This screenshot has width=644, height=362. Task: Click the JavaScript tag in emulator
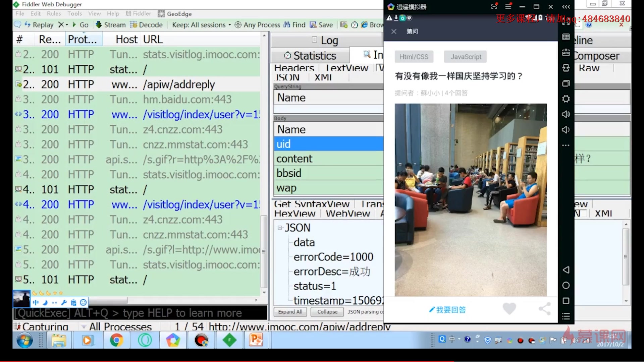pos(466,57)
